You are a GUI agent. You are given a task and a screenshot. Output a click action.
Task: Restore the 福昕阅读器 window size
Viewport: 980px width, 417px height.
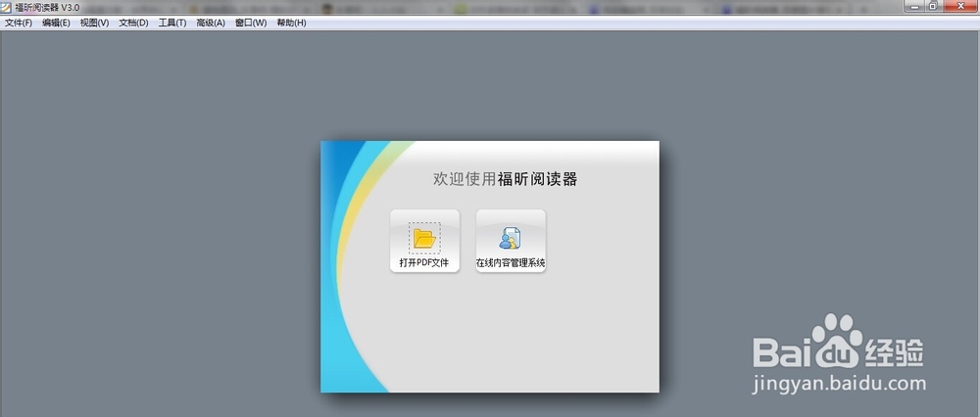point(933,6)
